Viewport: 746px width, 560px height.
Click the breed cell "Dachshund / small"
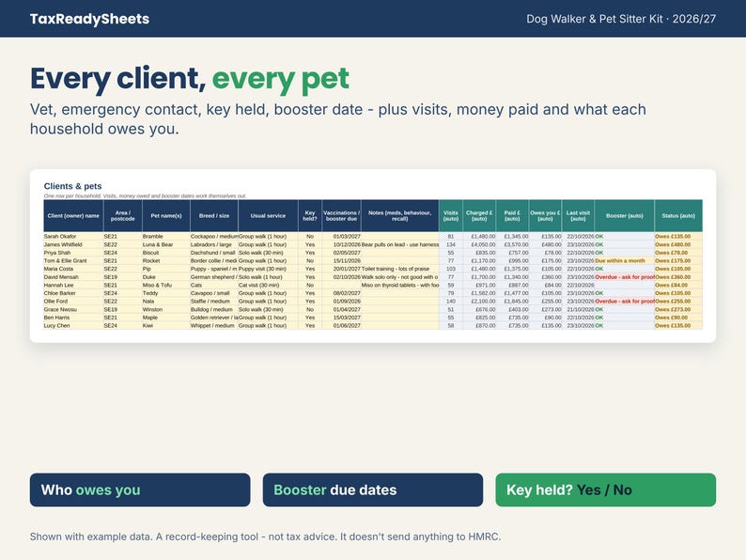point(214,253)
